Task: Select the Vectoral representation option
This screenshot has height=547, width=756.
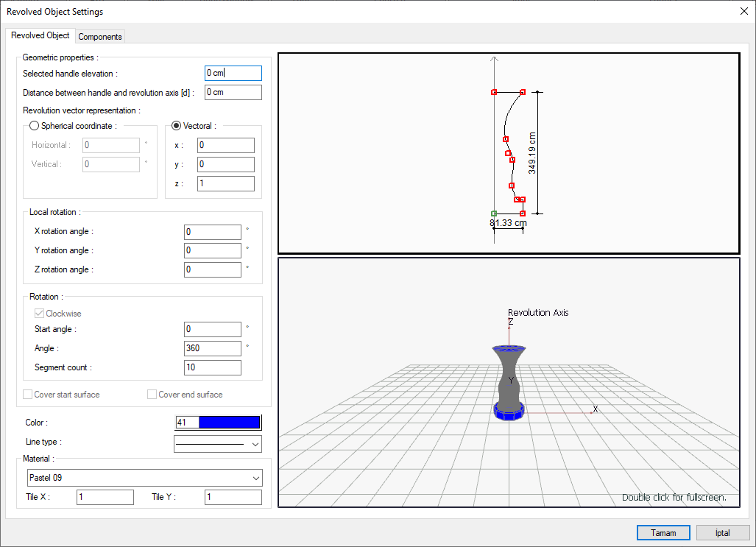Action: 176,125
